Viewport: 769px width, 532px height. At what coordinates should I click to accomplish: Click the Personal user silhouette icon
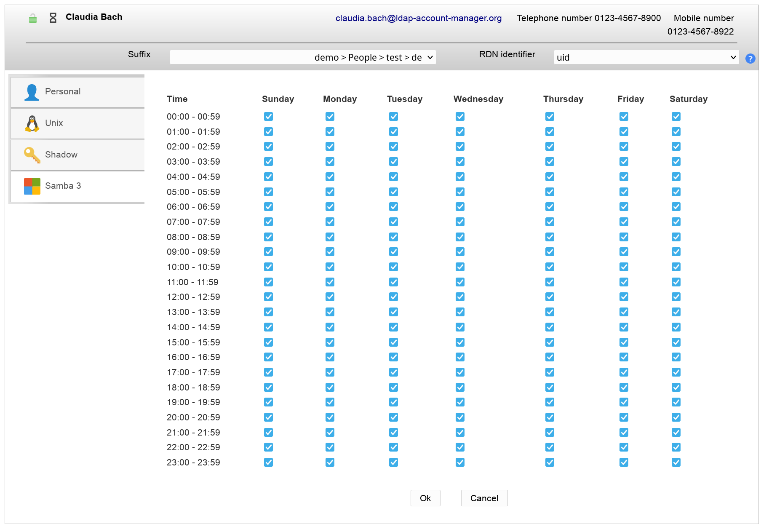tap(32, 92)
